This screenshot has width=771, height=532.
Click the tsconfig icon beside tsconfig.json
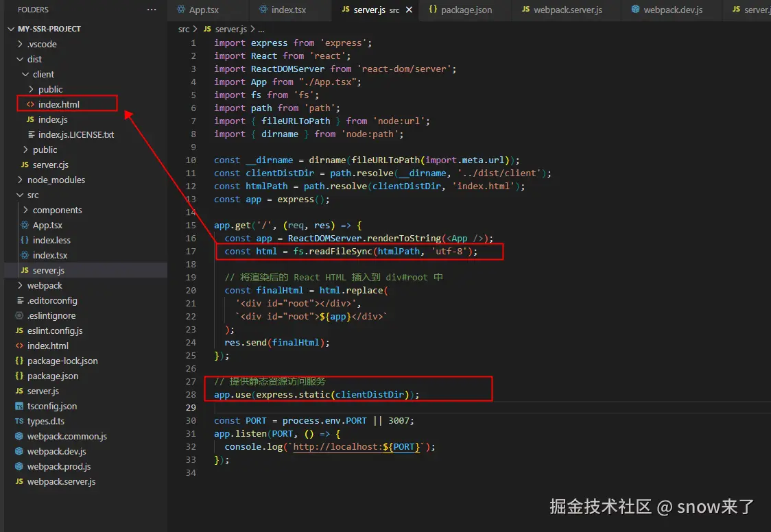(19, 407)
